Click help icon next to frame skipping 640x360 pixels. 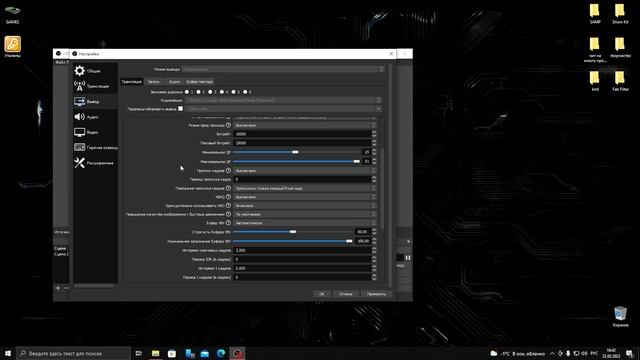[x=228, y=171]
